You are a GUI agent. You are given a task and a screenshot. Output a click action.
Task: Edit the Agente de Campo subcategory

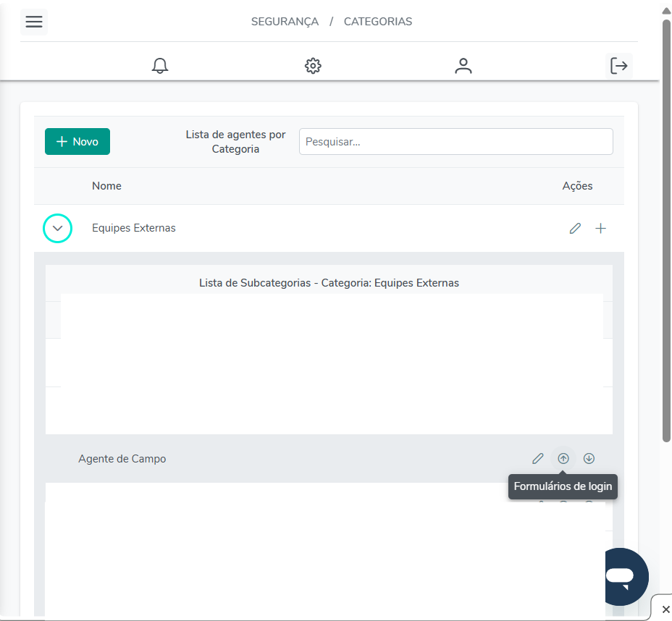537,458
